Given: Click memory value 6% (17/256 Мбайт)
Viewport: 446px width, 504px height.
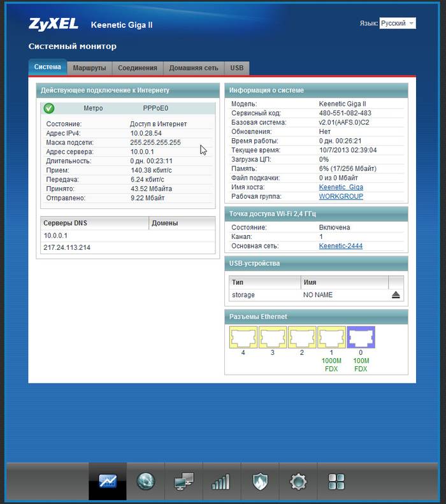Looking at the screenshot, I should (x=348, y=168).
